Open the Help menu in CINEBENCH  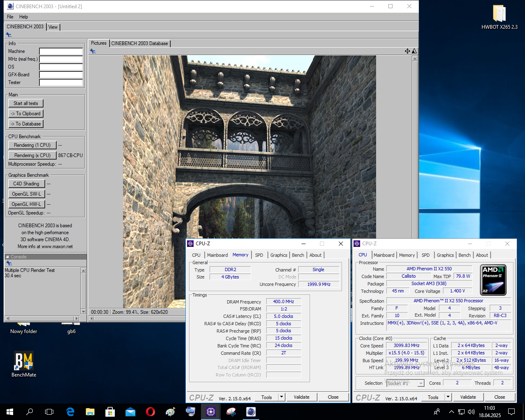tap(23, 17)
